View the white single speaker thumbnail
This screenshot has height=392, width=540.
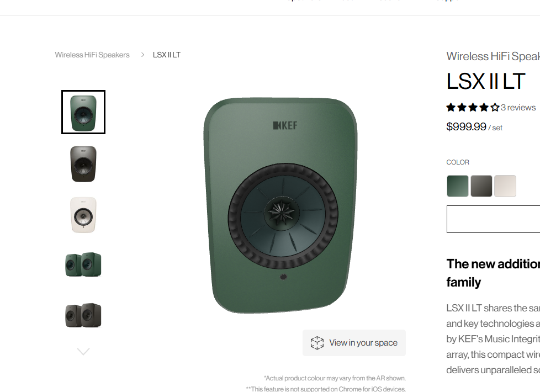tap(83, 215)
